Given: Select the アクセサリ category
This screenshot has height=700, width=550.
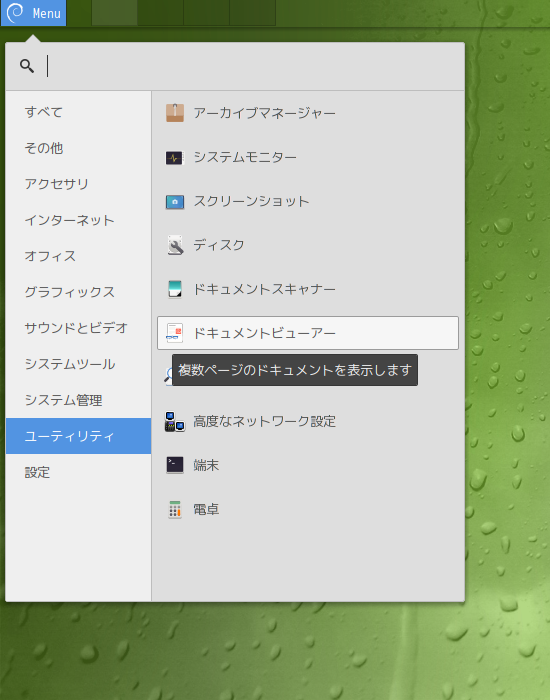Looking at the screenshot, I should (79, 183).
